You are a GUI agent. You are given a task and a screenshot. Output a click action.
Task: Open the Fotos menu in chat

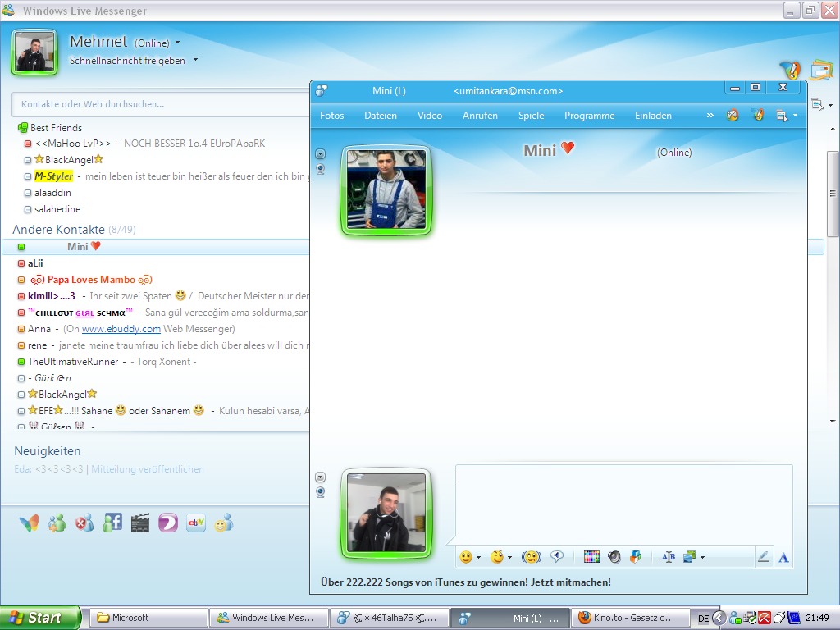(331, 115)
